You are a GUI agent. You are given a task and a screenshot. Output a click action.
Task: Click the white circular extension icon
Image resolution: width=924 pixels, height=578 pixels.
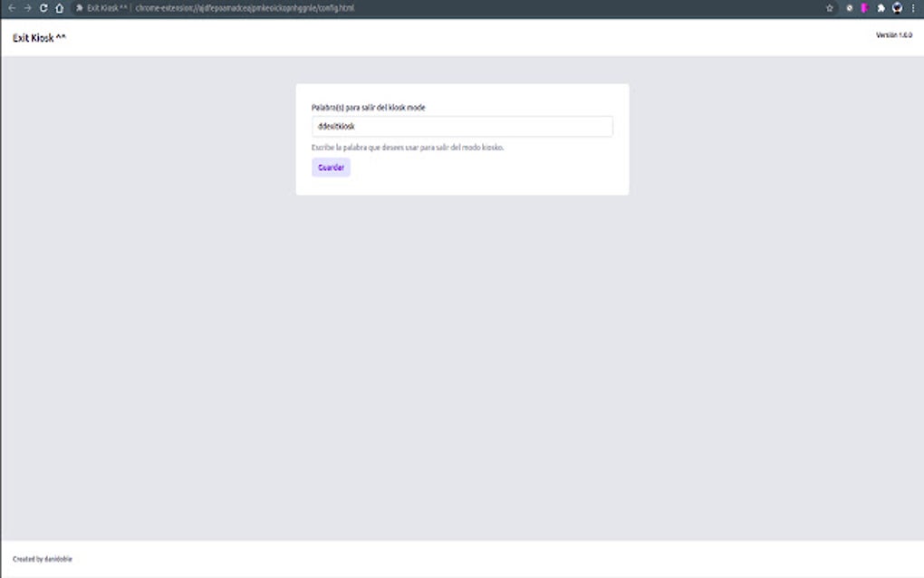[849, 7]
